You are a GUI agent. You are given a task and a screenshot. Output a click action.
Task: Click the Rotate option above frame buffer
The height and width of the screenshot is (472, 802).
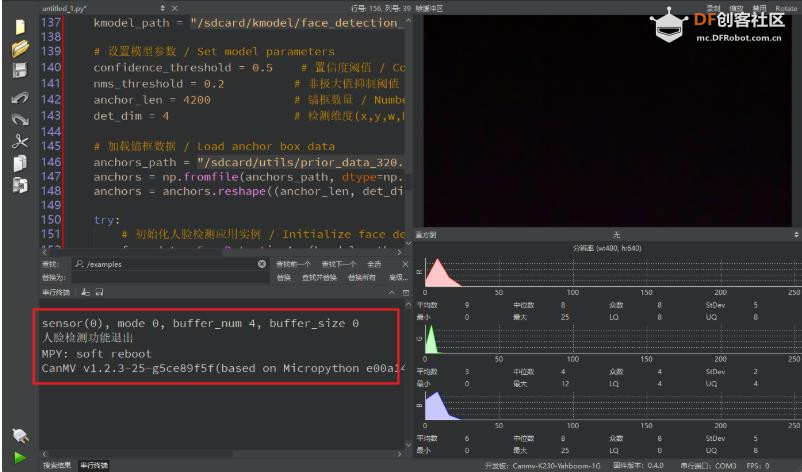click(786, 8)
